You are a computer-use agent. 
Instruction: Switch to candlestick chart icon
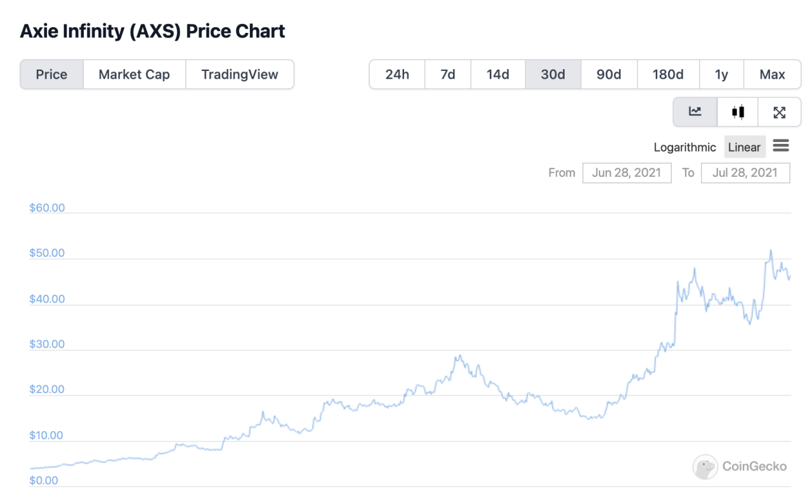738,112
